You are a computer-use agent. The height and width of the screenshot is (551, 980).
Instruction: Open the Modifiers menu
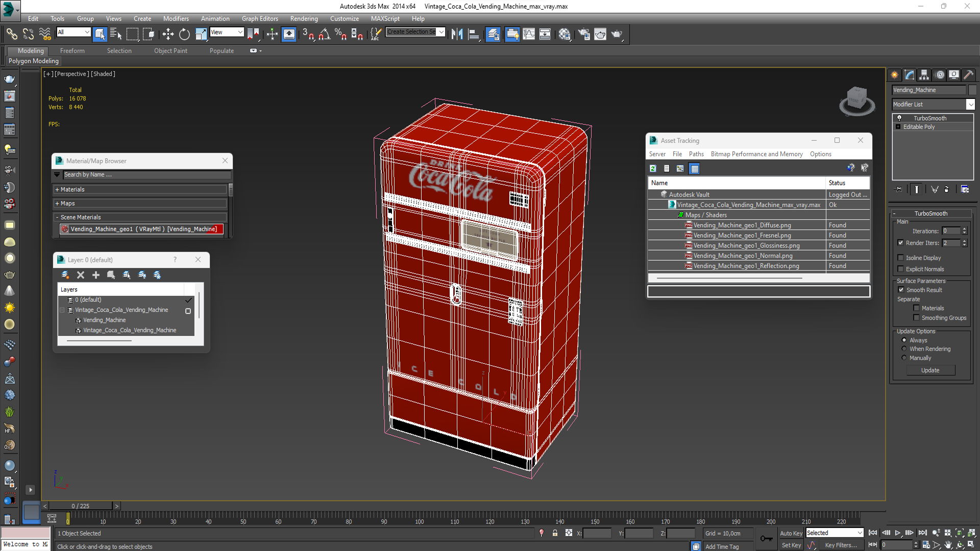click(176, 19)
